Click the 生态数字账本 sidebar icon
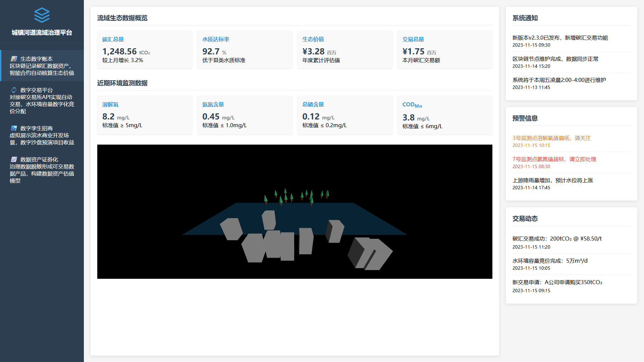Screen dimensions: 644x362 (14, 59)
